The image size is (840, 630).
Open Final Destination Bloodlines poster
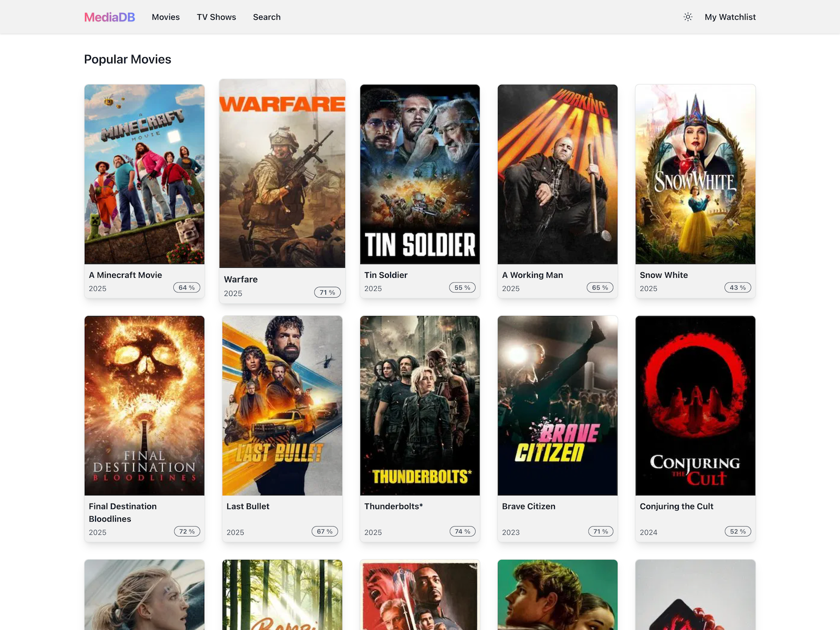[x=144, y=405]
